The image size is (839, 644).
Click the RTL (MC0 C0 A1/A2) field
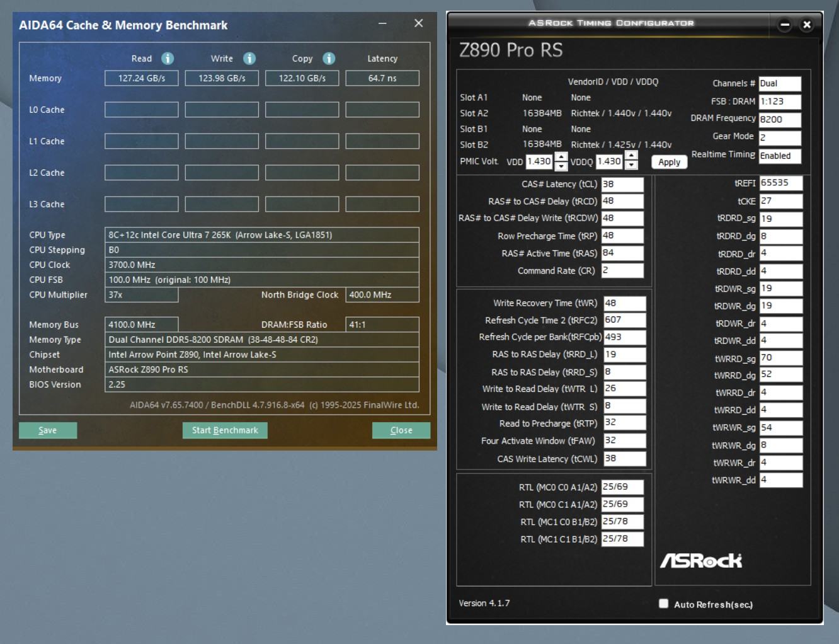(622, 487)
